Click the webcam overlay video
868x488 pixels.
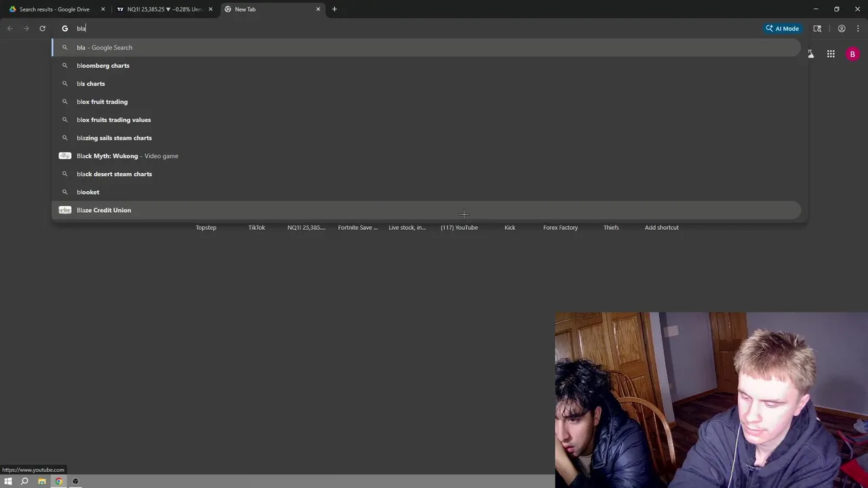tap(711, 400)
